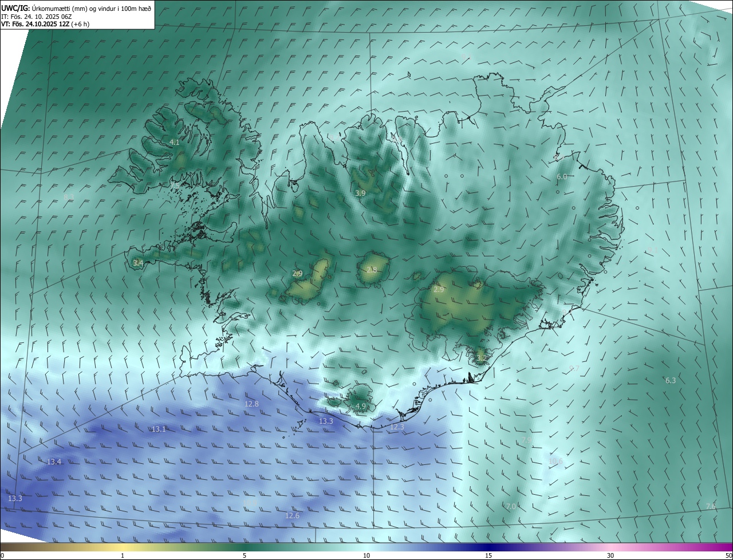Select the valid time 'VT: Fös. 24.10.2025 12Z (+6 h)'
Image resolution: width=733 pixels, height=560 pixels.
tap(45, 24)
